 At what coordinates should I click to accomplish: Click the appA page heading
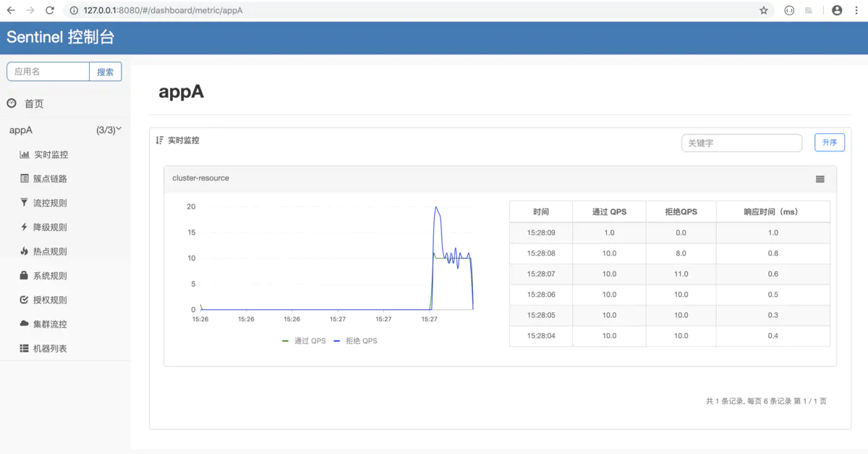coord(181,92)
